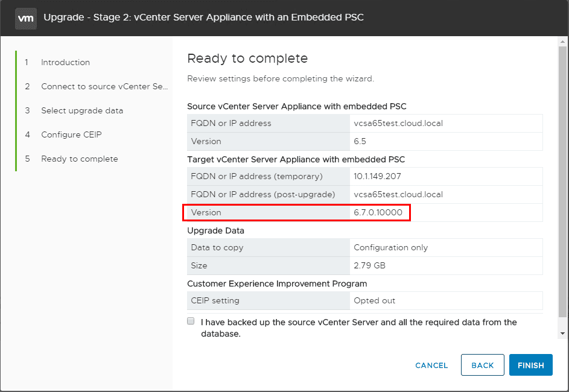The image size is (569, 392).
Task: Click the Size 2.79 GB value
Action: 369,265
